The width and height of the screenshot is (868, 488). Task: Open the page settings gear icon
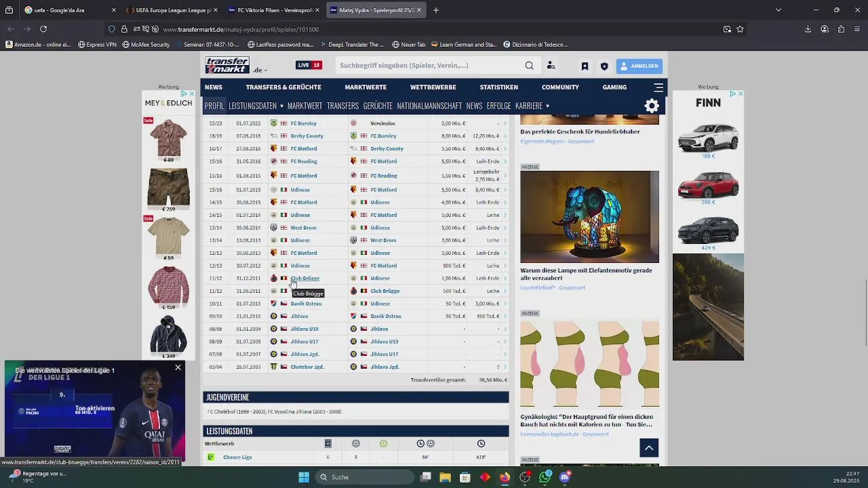[x=652, y=106]
